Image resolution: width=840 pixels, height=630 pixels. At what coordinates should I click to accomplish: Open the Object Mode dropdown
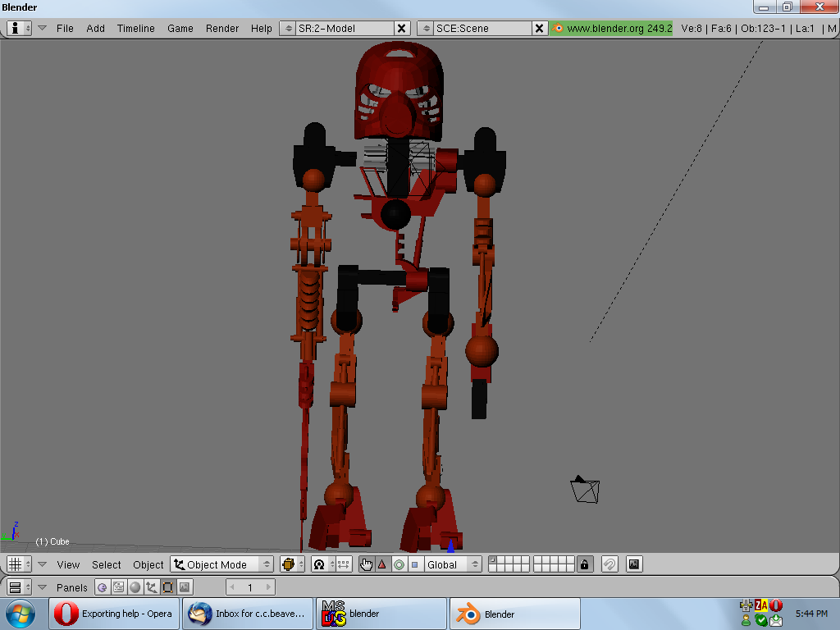click(221, 564)
